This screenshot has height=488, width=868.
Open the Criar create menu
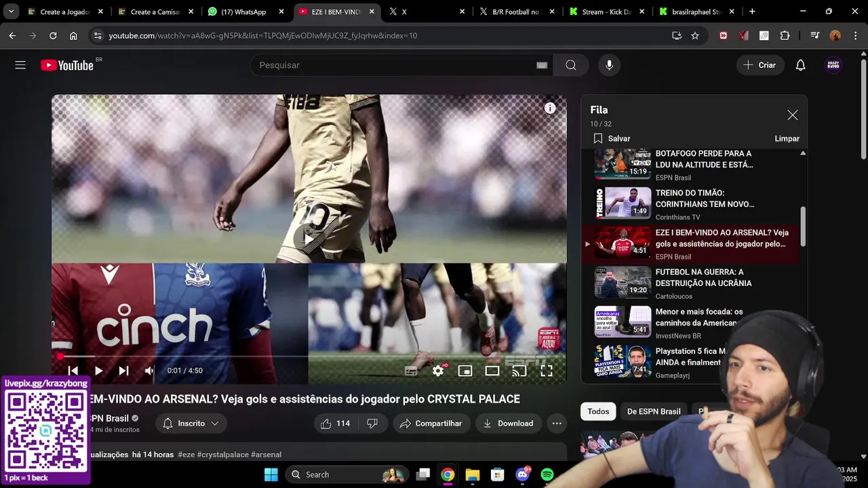point(759,65)
